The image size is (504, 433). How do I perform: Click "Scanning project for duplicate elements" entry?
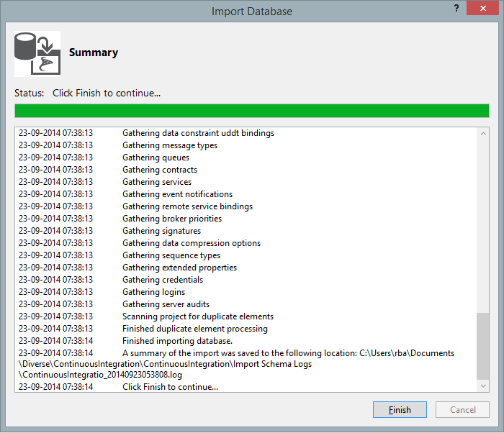[198, 316]
